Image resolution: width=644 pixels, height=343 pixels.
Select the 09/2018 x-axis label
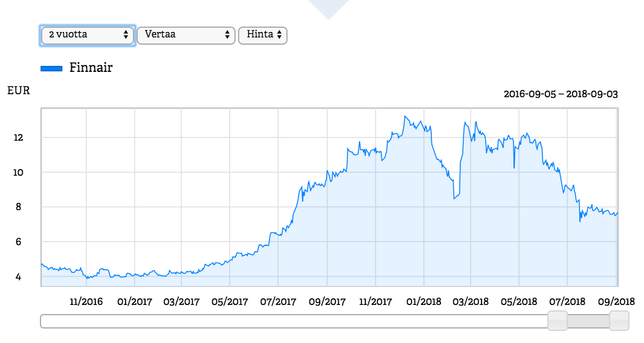pos(615,301)
